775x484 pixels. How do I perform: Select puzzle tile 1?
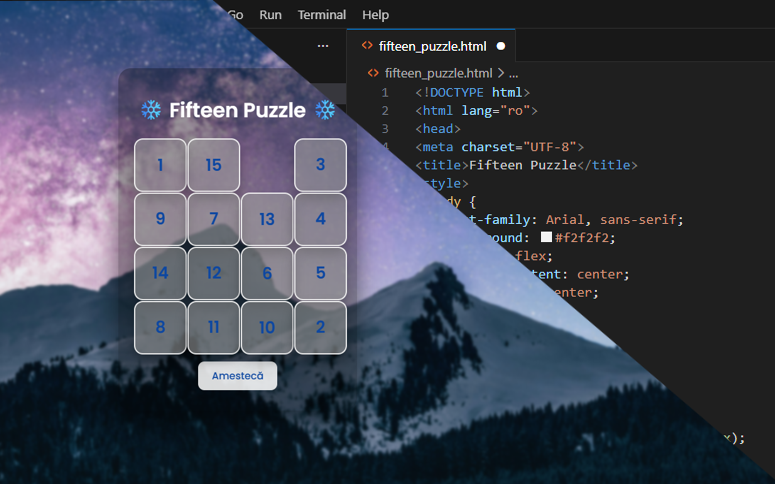tap(160, 165)
